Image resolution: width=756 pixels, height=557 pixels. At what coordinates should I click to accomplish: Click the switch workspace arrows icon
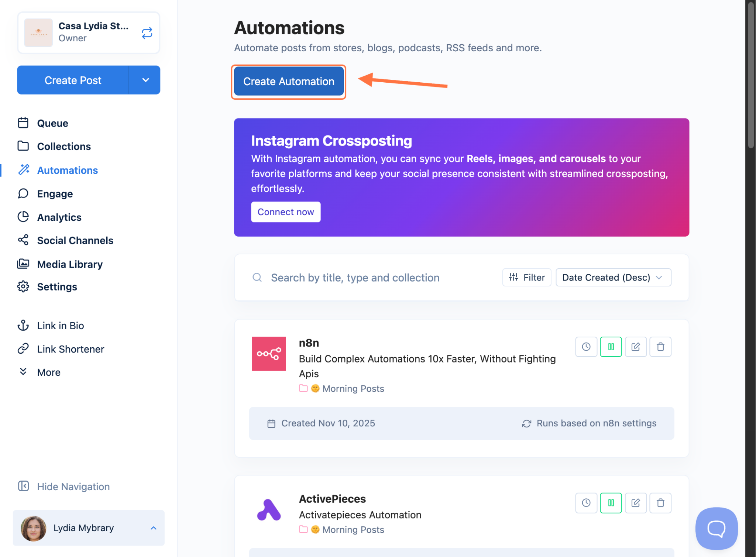tap(147, 33)
